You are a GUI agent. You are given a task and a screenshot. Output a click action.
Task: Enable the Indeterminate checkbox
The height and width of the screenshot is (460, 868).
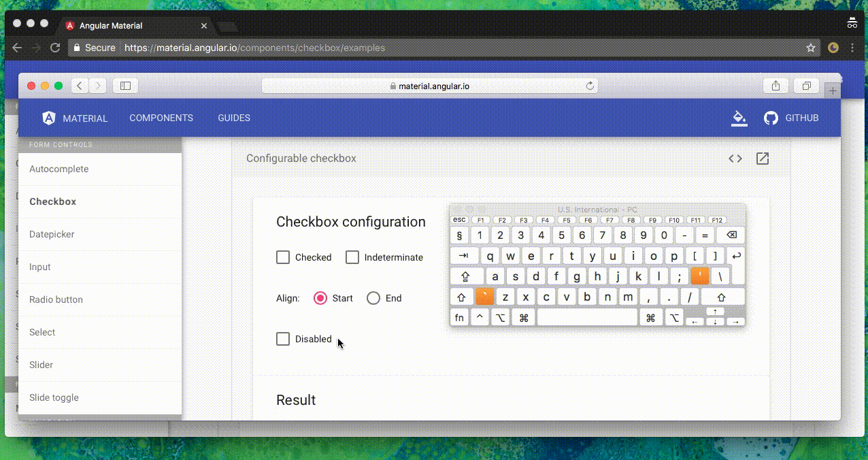352,257
